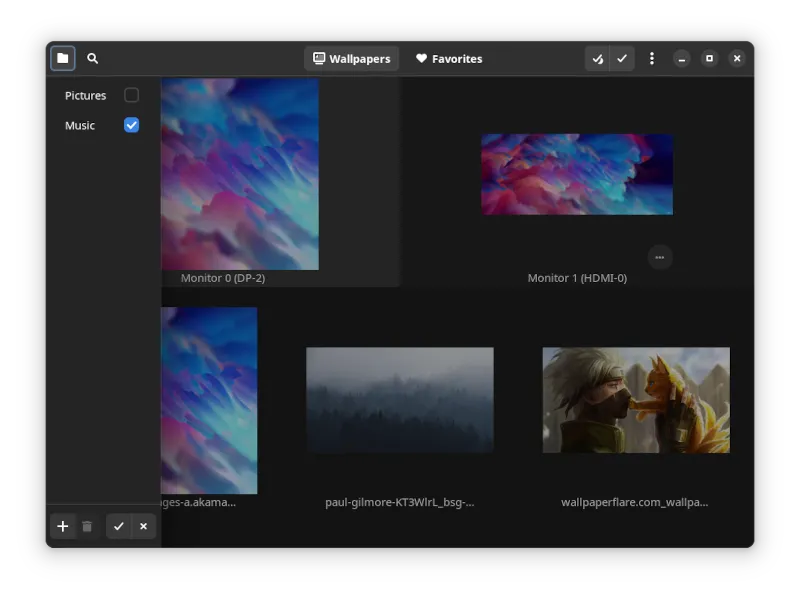Click the Music folder label
Viewport: 800px width, 598px height.
coord(80,126)
